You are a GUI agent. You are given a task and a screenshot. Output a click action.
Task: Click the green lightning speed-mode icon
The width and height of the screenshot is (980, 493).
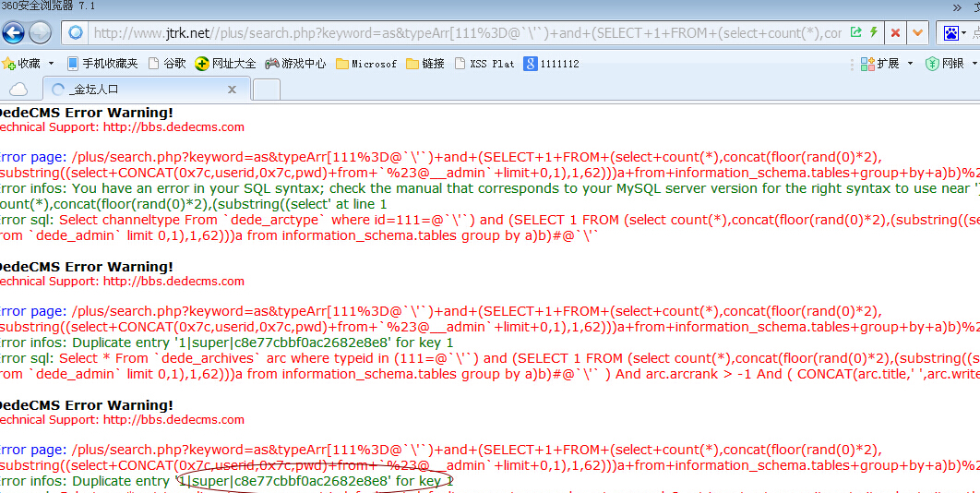tap(874, 32)
